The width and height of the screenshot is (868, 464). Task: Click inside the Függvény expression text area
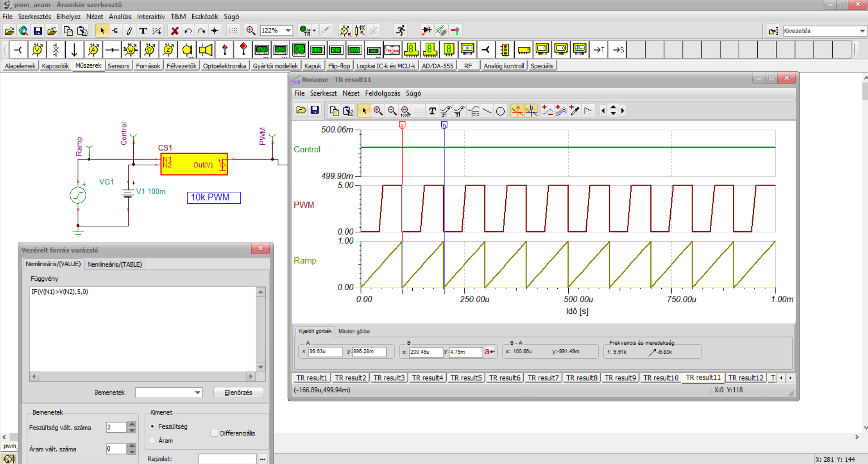[x=142, y=329]
